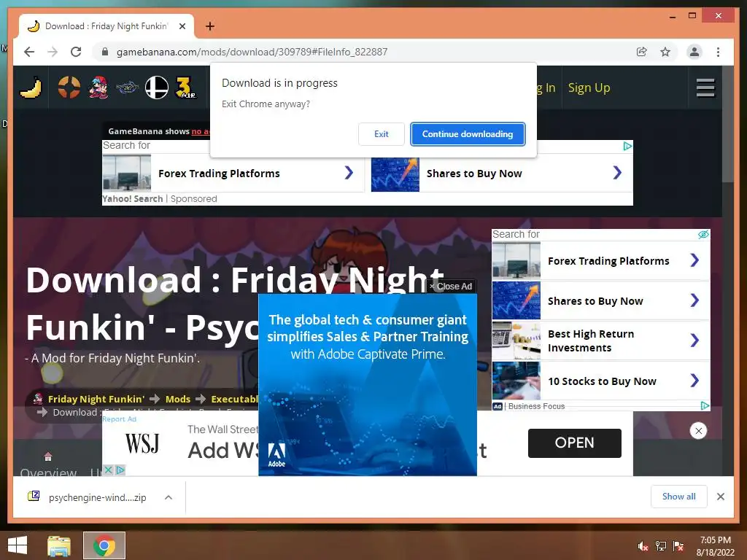Click the sidebar Shares to Buy Now chevron
The width and height of the screenshot is (747, 560).
click(694, 300)
